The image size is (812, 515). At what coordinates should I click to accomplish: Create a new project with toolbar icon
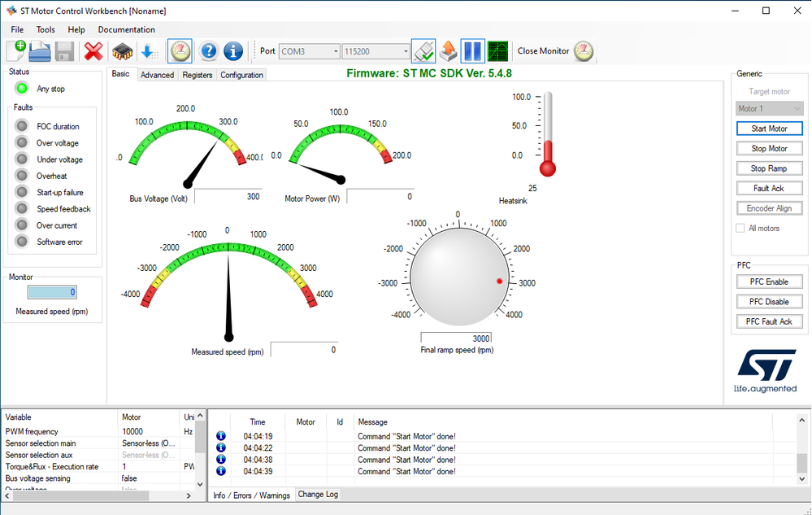coord(16,50)
